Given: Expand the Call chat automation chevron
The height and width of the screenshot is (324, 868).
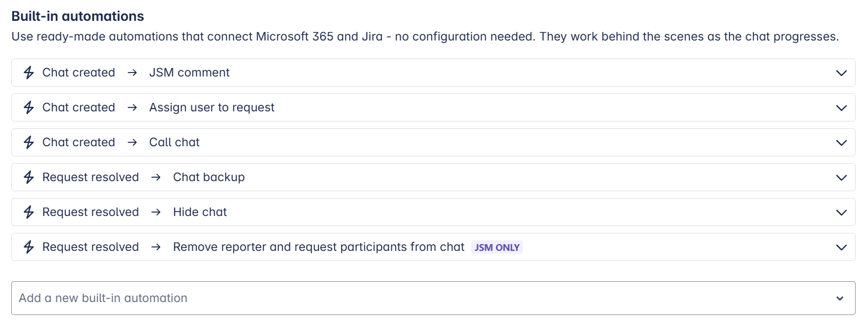Looking at the screenshot, I should point(842,142).
